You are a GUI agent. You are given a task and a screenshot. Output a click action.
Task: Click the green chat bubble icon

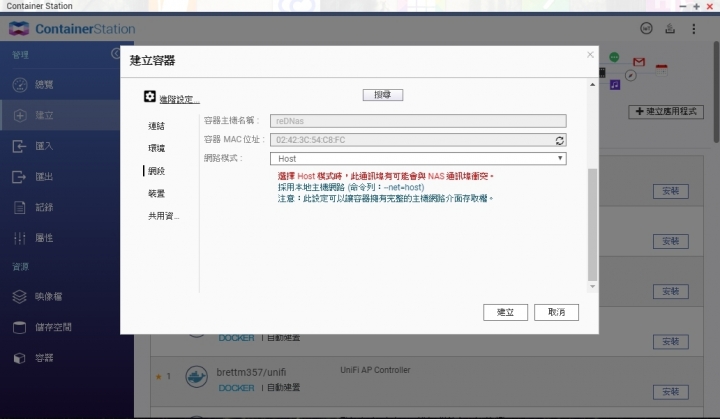[614, 57]
